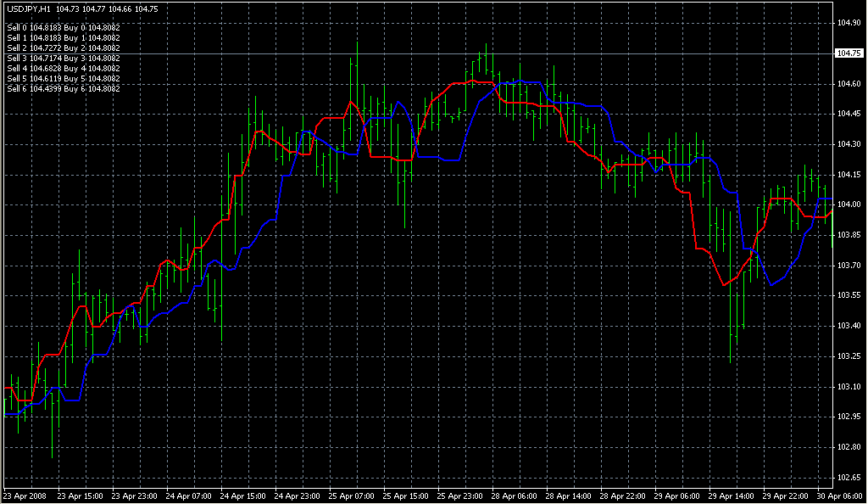Click the 104.30 price scale label
Image resolution: width=868 pixels, height=504 pixels.
[849, 144]
